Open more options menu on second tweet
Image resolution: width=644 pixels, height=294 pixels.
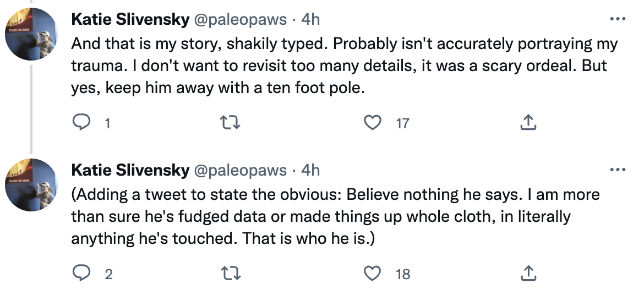tap(618, 170)
